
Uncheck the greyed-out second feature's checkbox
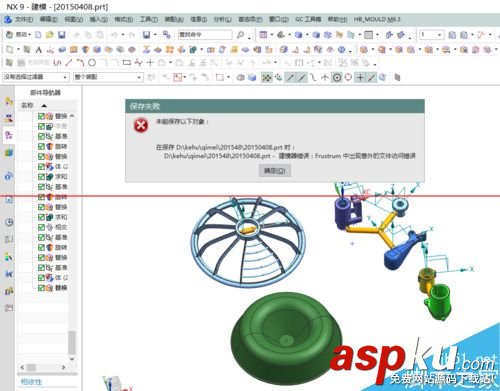pyautogui.click(x=41, y=126)
